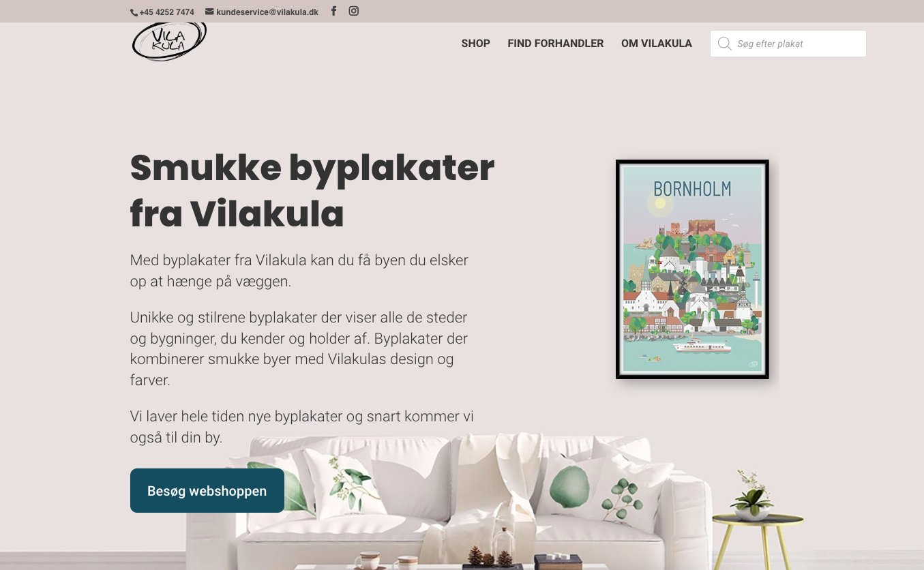Open the SHOP menu item
Image resolution: width=924 pixels, height=570 pixels.
pyautogui.click(x=475, y=44)
